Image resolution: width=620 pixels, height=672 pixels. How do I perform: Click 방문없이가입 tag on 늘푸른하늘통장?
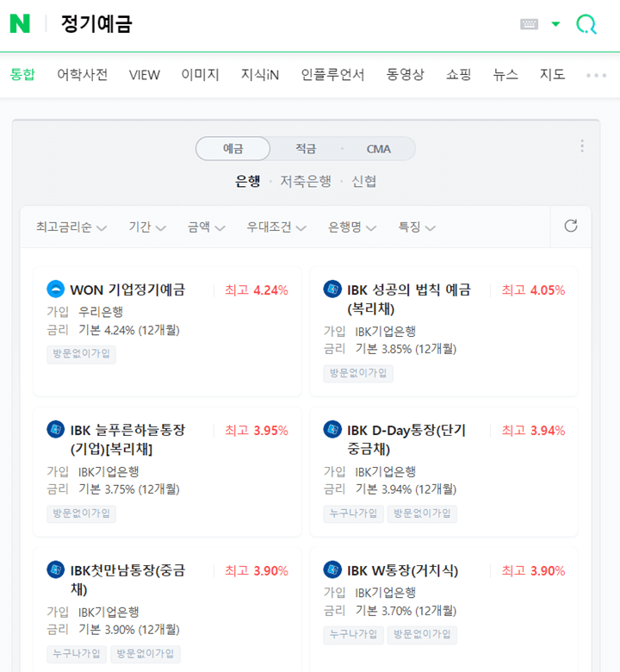81,513
